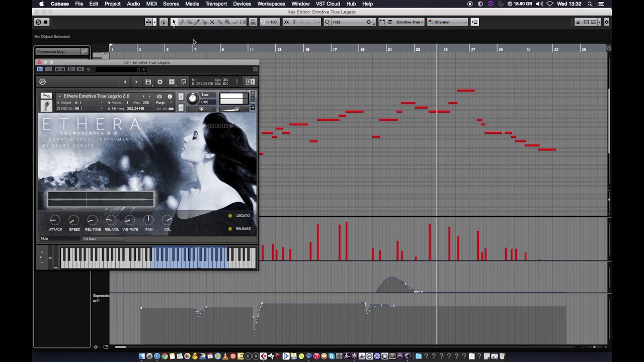Shift keyboard octave up arrow
Image resolution: width=644 pixels, height=362 pixels.
(x=41, y=251)
